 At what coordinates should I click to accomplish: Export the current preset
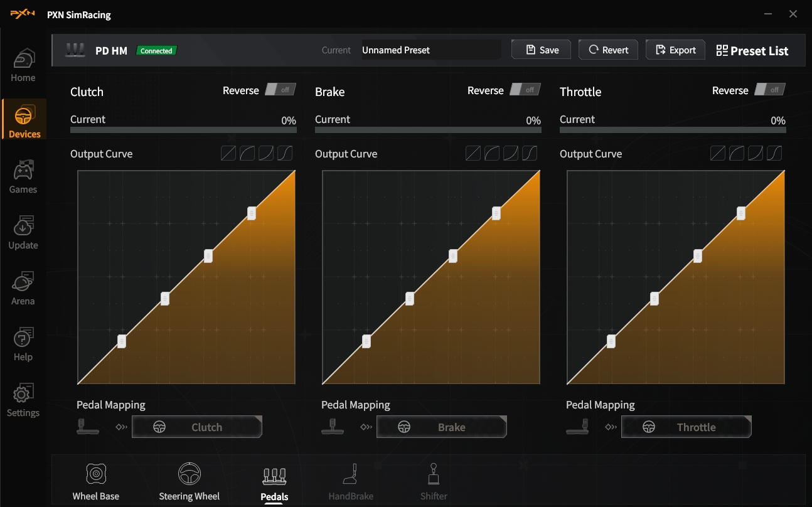[x=675, y=50]
